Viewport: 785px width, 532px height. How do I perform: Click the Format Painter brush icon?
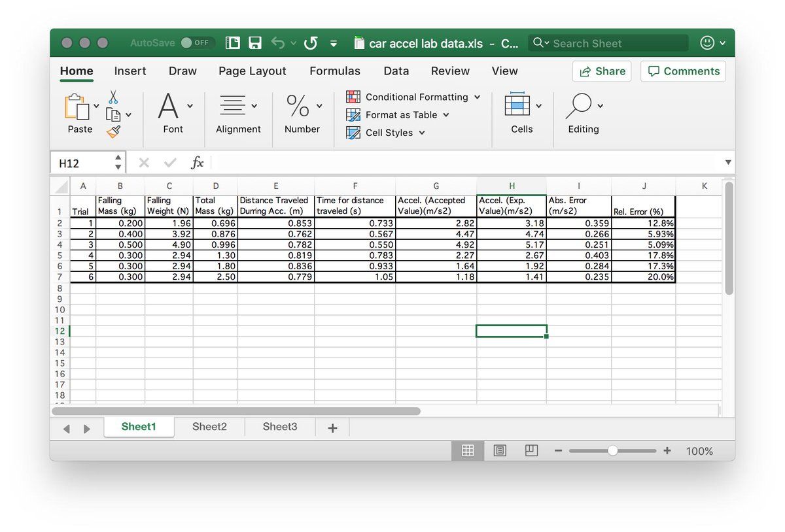point(114,131)
